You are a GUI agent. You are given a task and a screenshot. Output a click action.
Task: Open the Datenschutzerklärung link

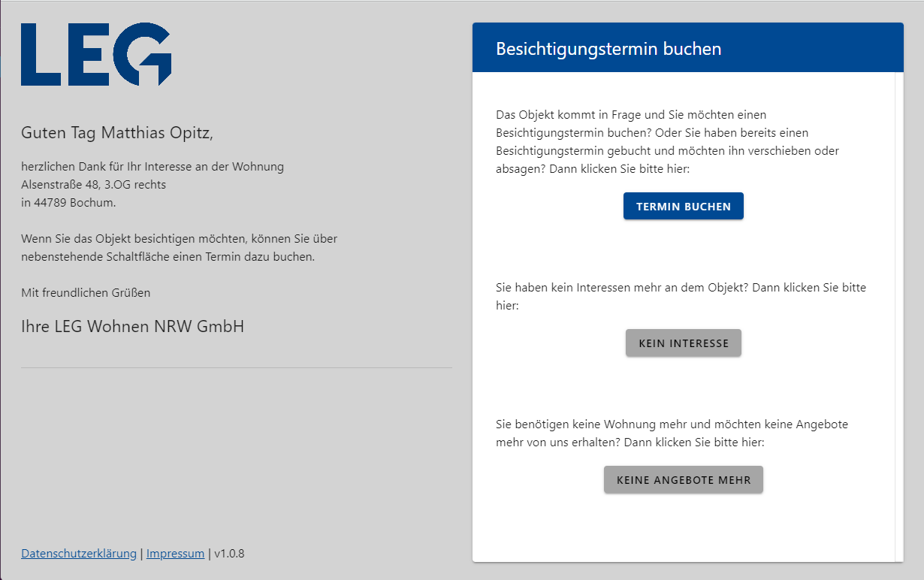point(79,554)
